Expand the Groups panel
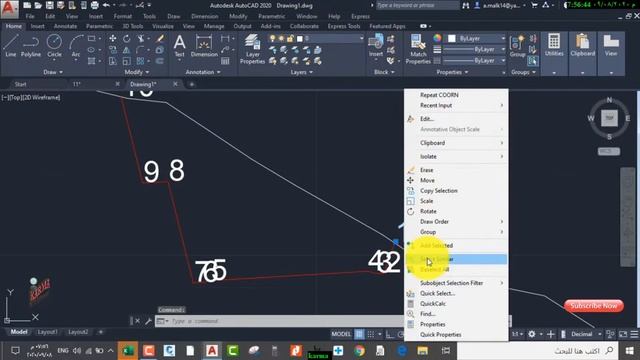 [523, 72]
